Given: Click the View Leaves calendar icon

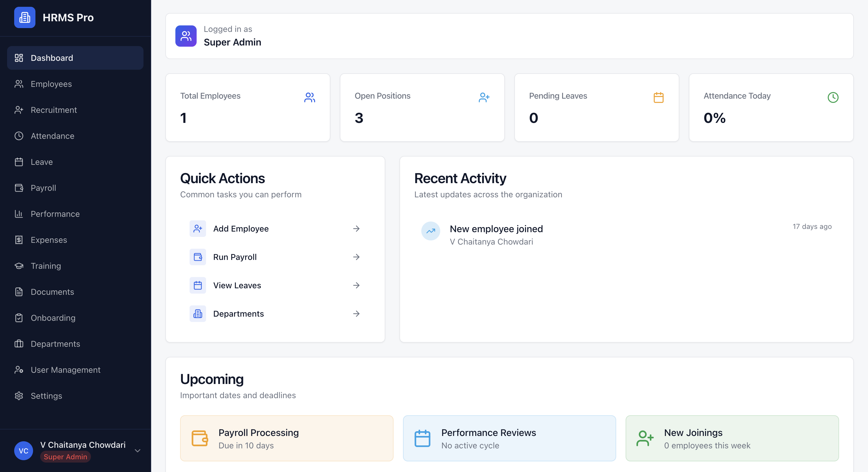Looking at the screenshot, I should pyautogui.click(x=198, y=285).
